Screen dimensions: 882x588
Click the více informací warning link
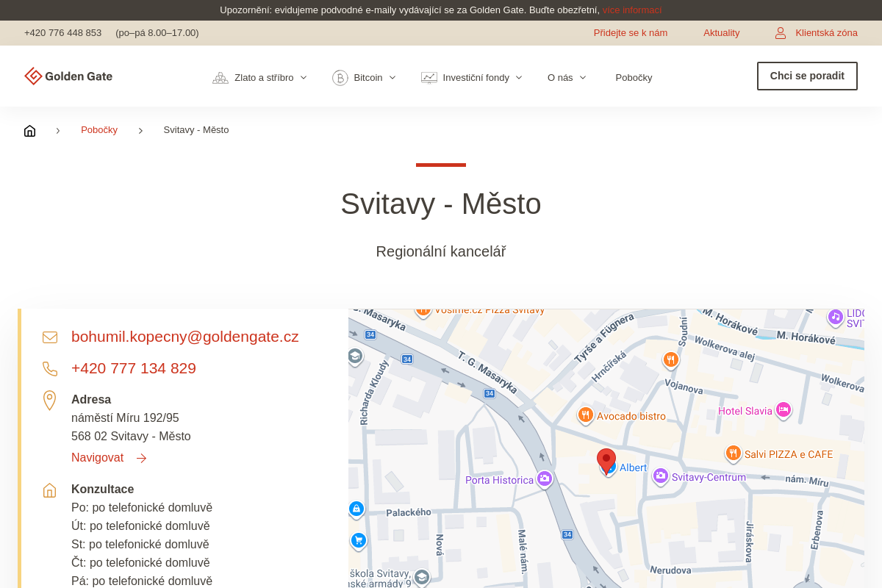631,10
